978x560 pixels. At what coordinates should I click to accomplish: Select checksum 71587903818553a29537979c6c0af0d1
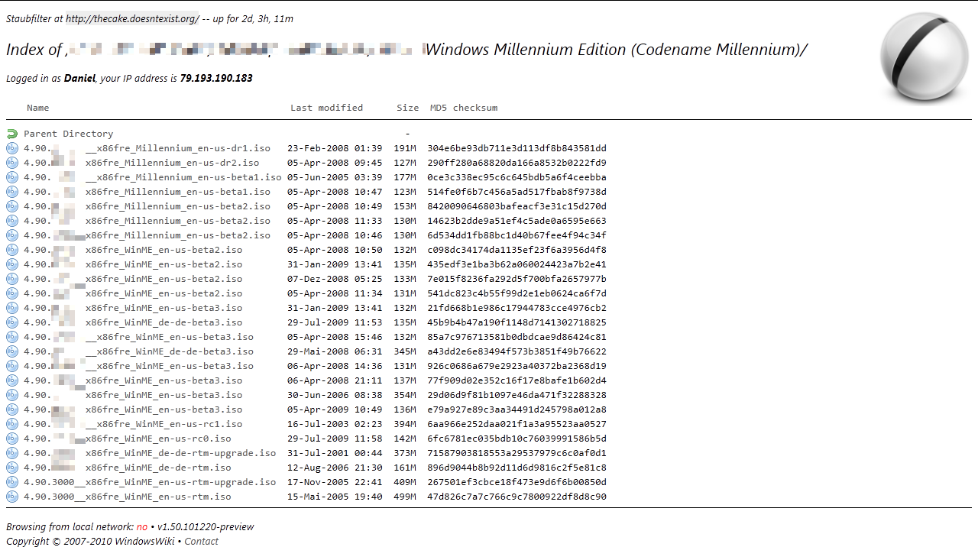pos(517,453)
